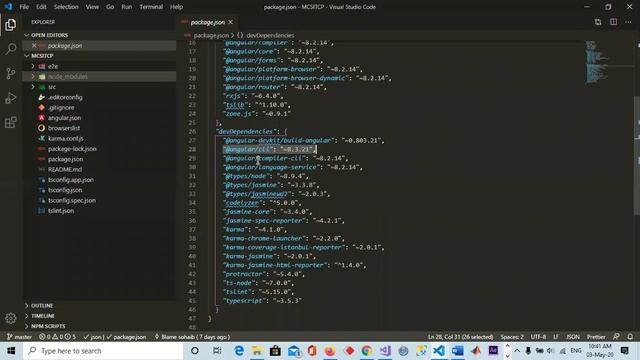Open the File menu
This screenshot has width=640, height=360.
pyautogui.click(x=24, y=7)
